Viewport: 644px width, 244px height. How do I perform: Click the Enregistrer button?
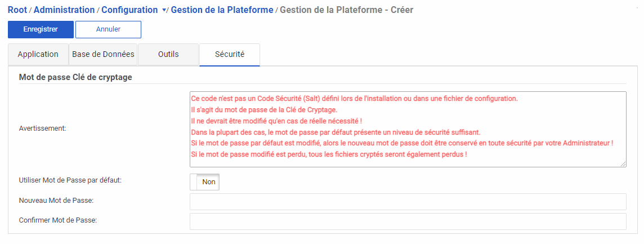(41, 29)
